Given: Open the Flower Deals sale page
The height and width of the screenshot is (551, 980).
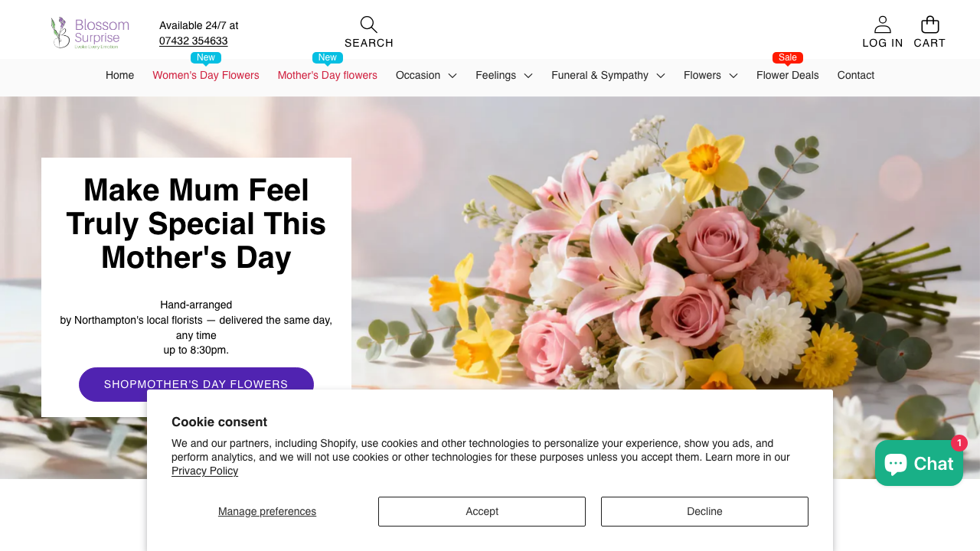Looking at the screenshot, I should coord(787,75).
